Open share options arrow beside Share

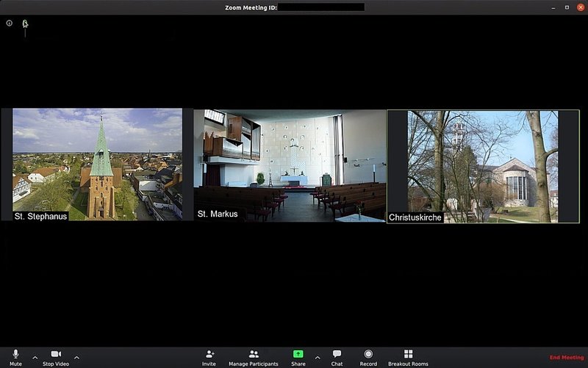pyautogui.click(x=318, y=358)
